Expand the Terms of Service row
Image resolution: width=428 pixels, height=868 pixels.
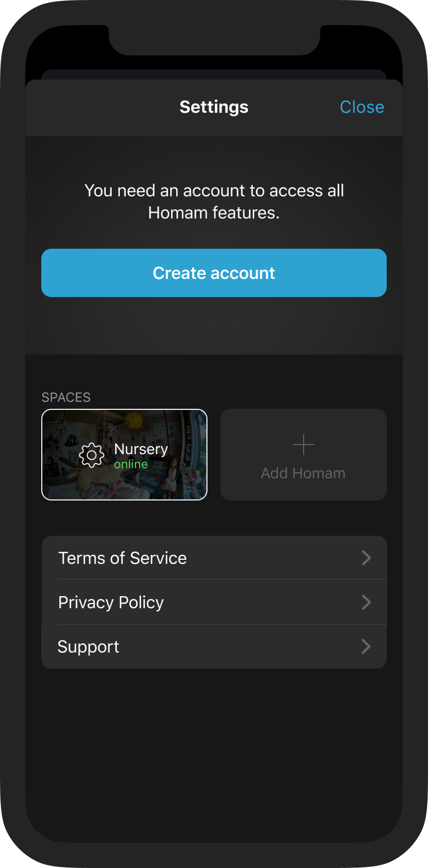(x=213, y=558)
